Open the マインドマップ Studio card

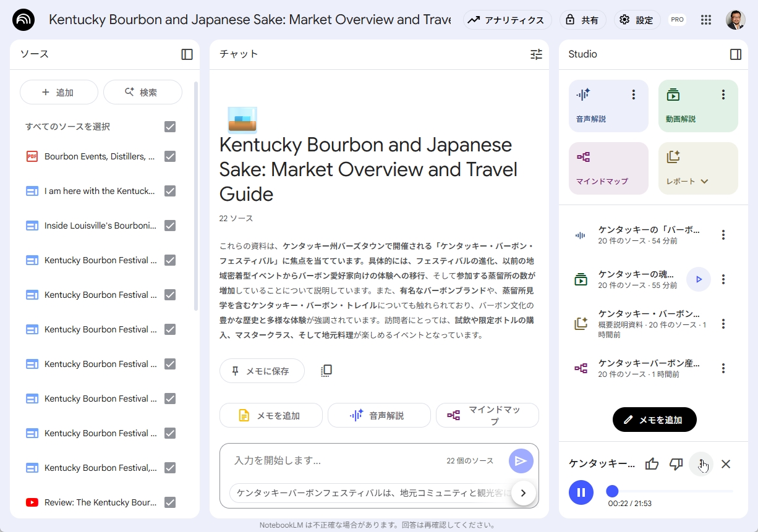(608, 168)
